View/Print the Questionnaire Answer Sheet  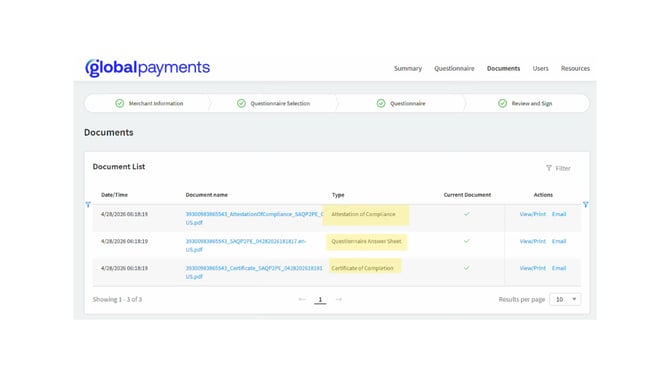click(x=532, y=241)
